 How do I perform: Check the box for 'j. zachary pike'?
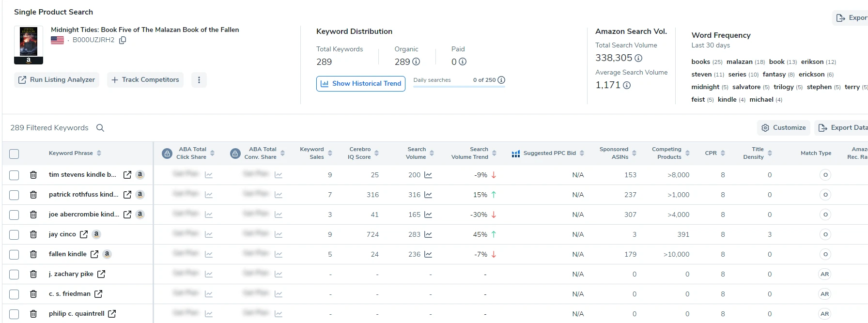coord(14,274)
